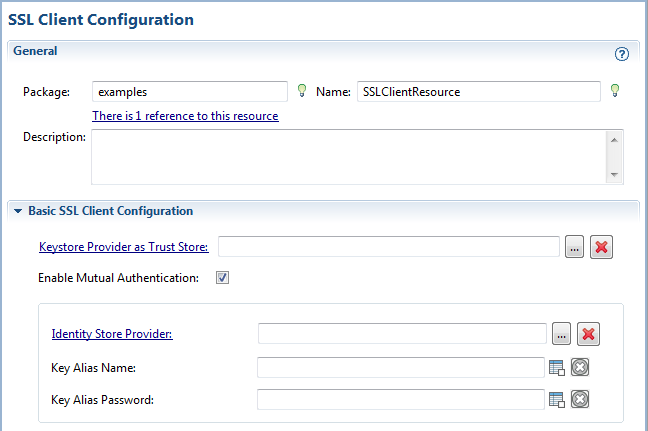
Task: Click the lightbulb icon beside Name field
Action: click(x=615, y=90)
